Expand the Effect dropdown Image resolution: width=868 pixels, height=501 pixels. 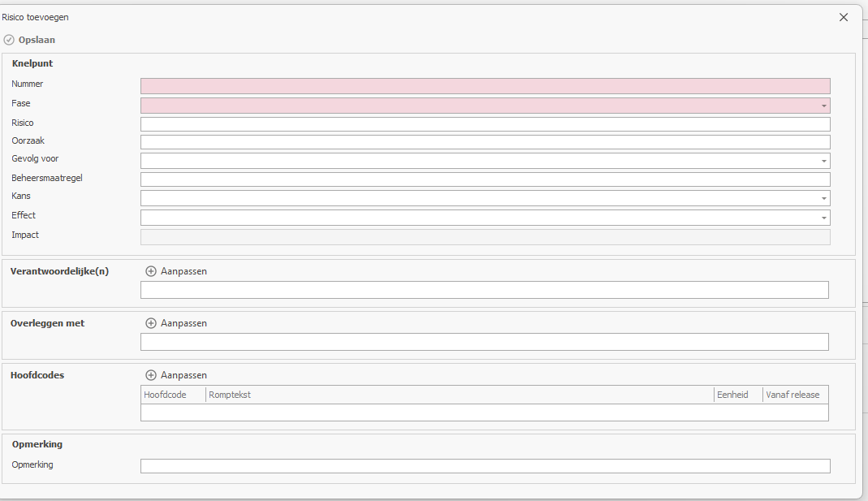click(x=823, y=218)
